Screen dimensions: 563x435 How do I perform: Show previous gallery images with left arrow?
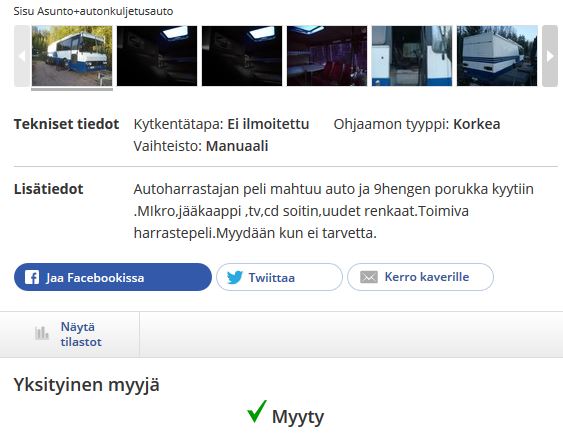point(22,56)
